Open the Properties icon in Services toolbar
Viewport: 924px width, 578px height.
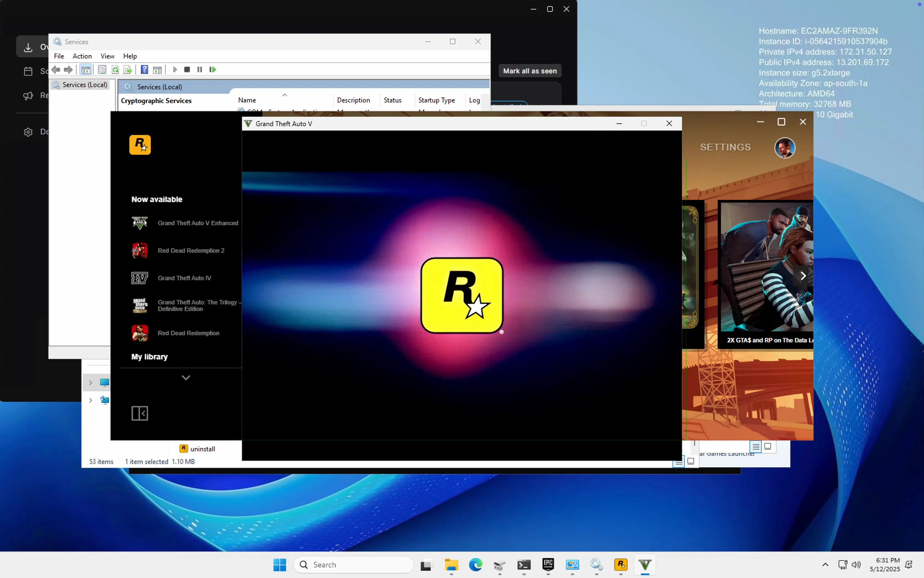[x=102, y=70]
